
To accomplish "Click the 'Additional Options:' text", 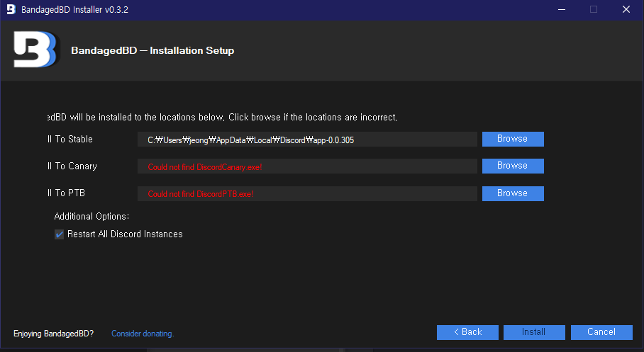I will (x=91, y=216).
